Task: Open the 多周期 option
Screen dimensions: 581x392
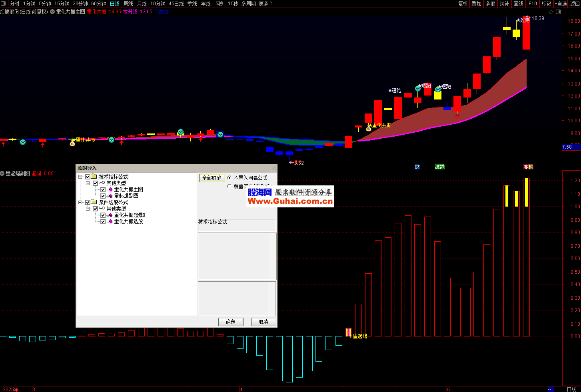Action: click(248, 4)
